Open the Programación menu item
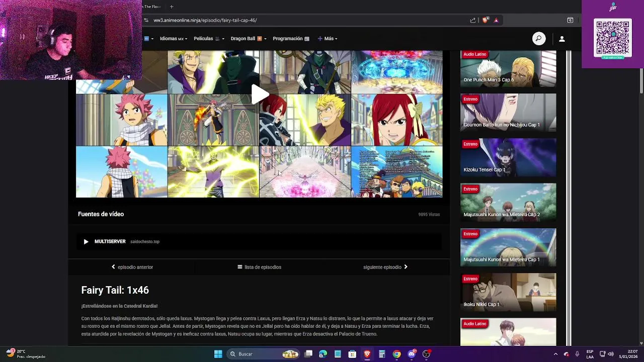 click(291, 39)
